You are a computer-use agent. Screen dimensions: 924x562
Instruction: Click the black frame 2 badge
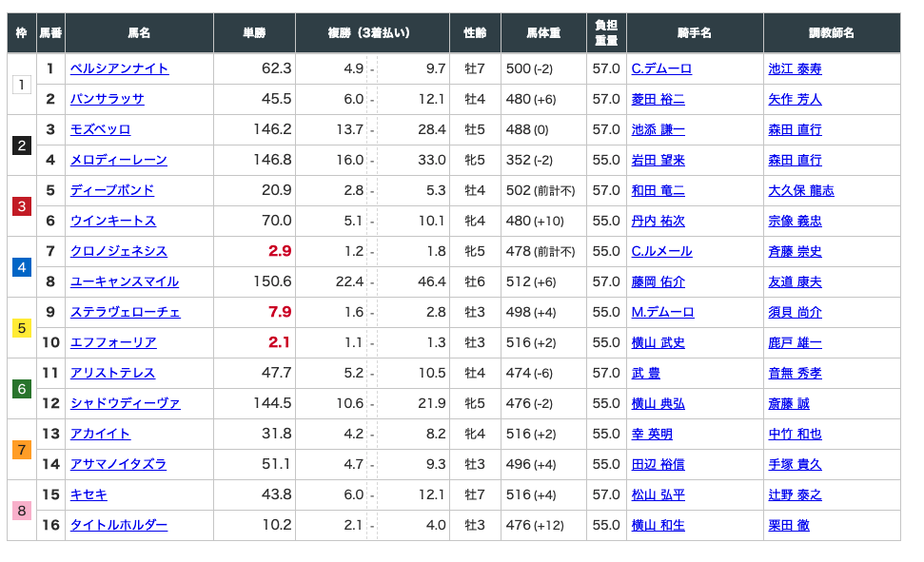pos(22,145)
